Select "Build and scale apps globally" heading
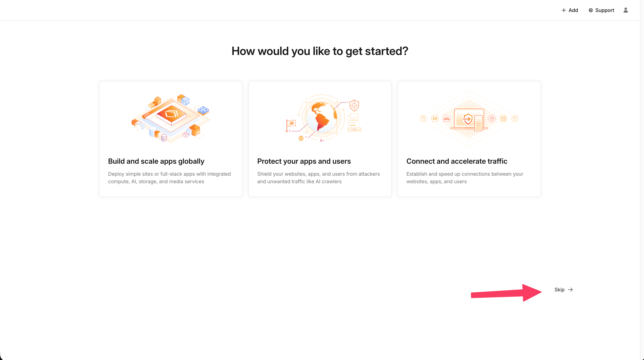The width and height of the screenshot is (644, 360). pos(156,161)
